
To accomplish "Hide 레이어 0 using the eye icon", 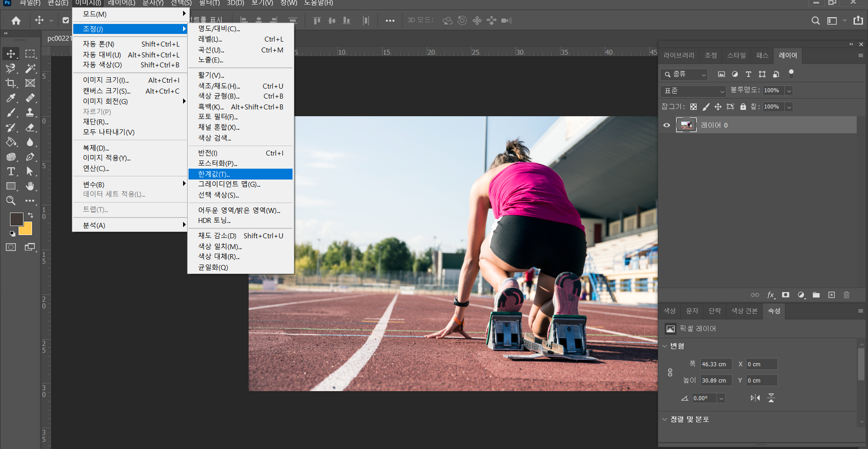I will [x=666, y=125].
